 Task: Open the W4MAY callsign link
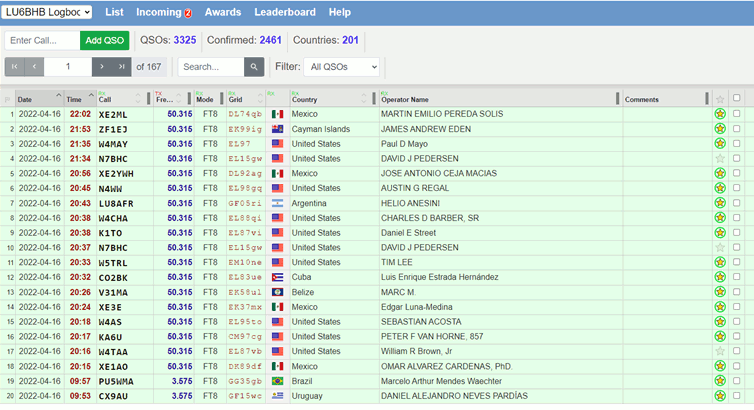pos(113,144)
